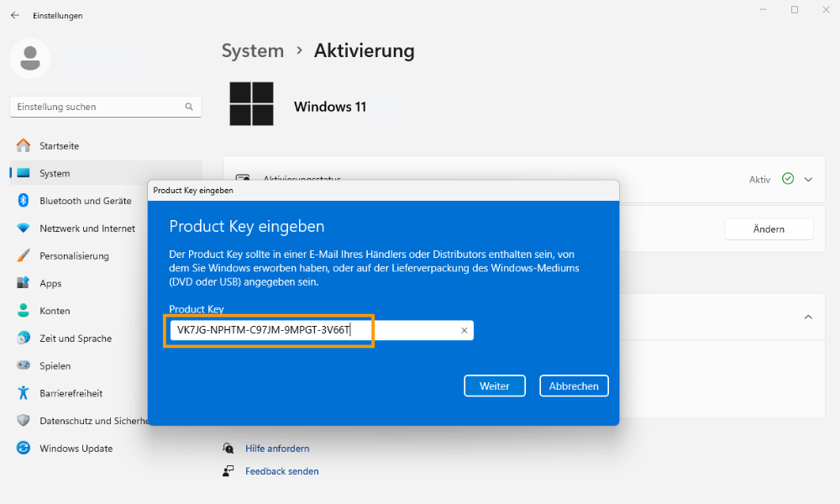Click the Weiter button
Screen dimensions: 840x504
pyautogui.click(x=495, y=386)
